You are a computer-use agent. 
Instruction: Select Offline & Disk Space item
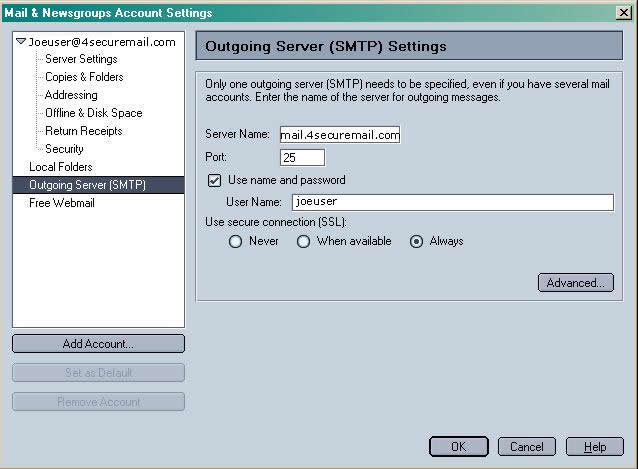tap(93, 113)
